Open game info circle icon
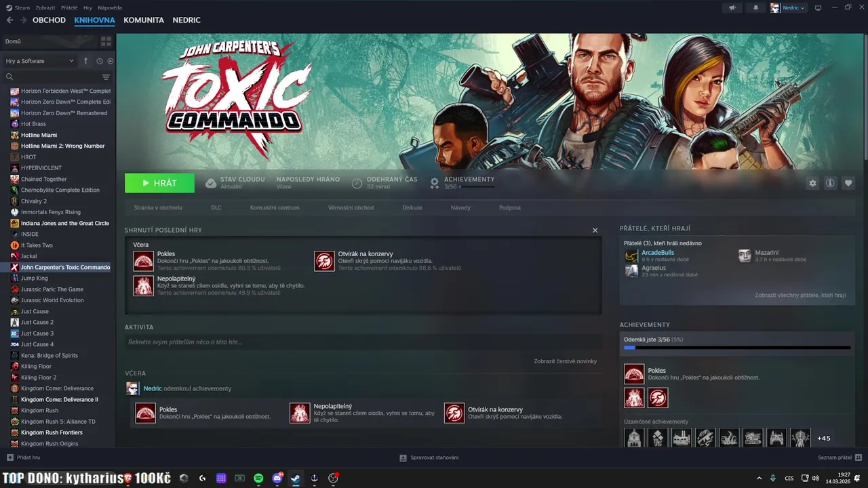 pyautogui.click(x=829, y=183)
